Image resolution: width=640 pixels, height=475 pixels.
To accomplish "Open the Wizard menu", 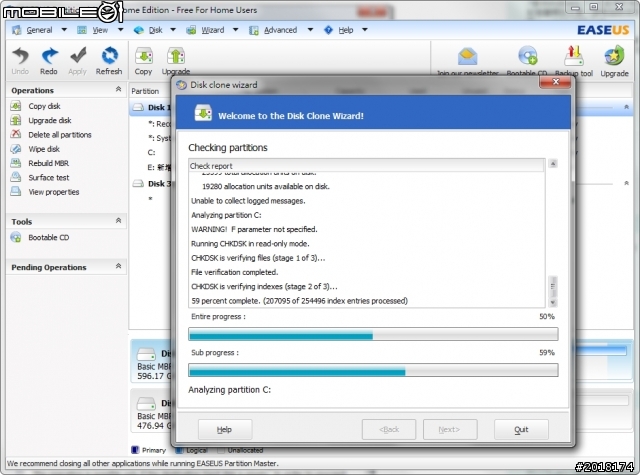I will coord(213,30).
